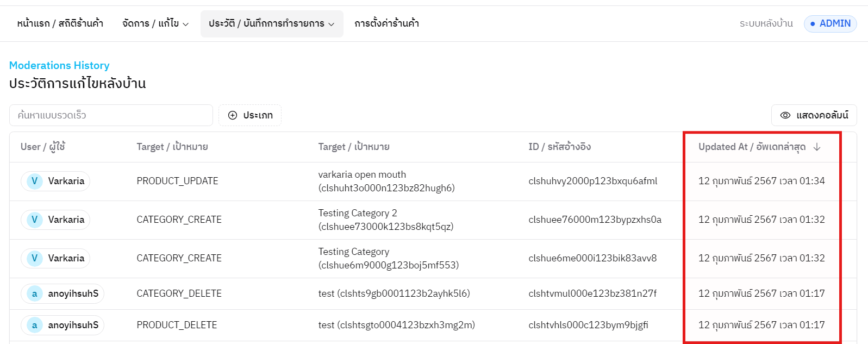Click the plus-circle icon on ประเภท filter

click(x=233, y=115)
